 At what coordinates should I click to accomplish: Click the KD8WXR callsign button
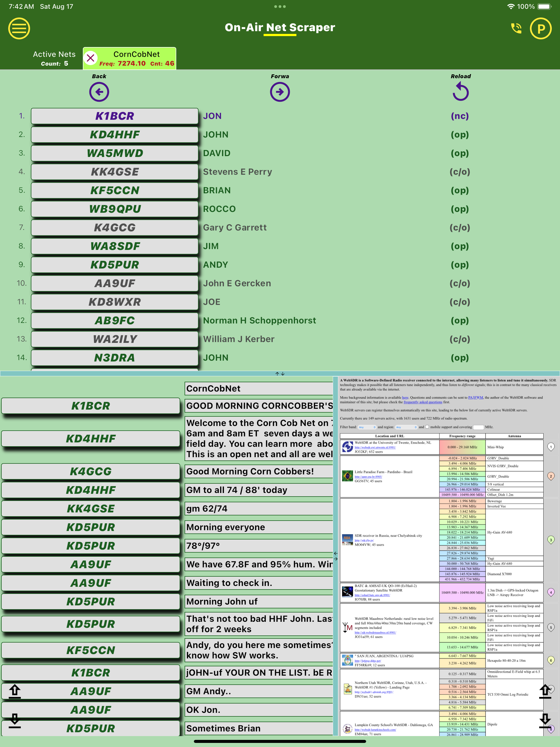pos(115,302)
